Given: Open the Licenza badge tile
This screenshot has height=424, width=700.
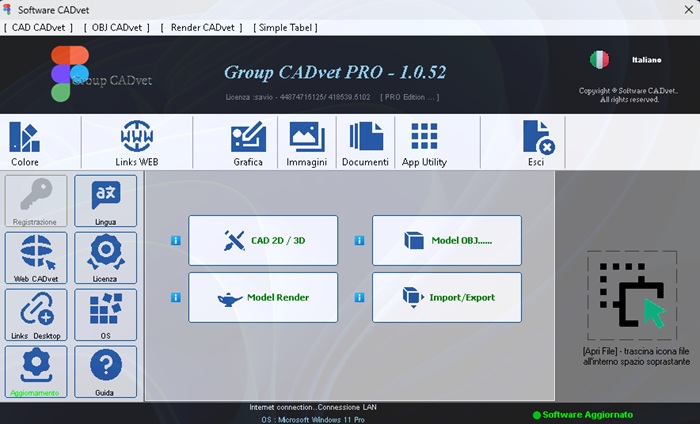Looking at the screenshot, I should click(105, 258).
